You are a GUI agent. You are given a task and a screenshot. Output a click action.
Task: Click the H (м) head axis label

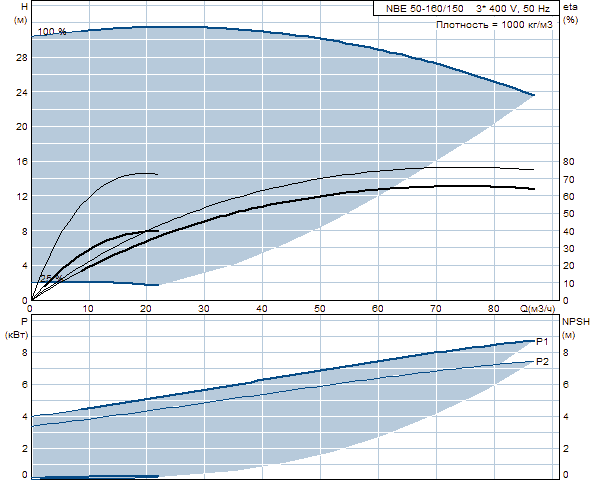[21, 13]
